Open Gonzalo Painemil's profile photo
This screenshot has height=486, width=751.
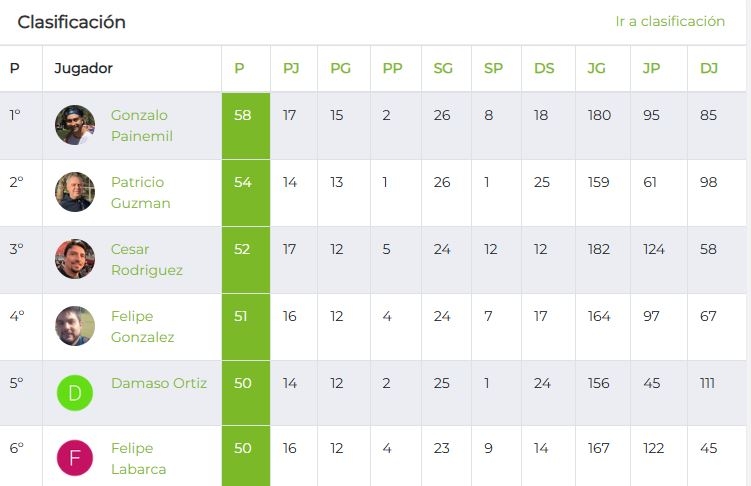point(75,125)
